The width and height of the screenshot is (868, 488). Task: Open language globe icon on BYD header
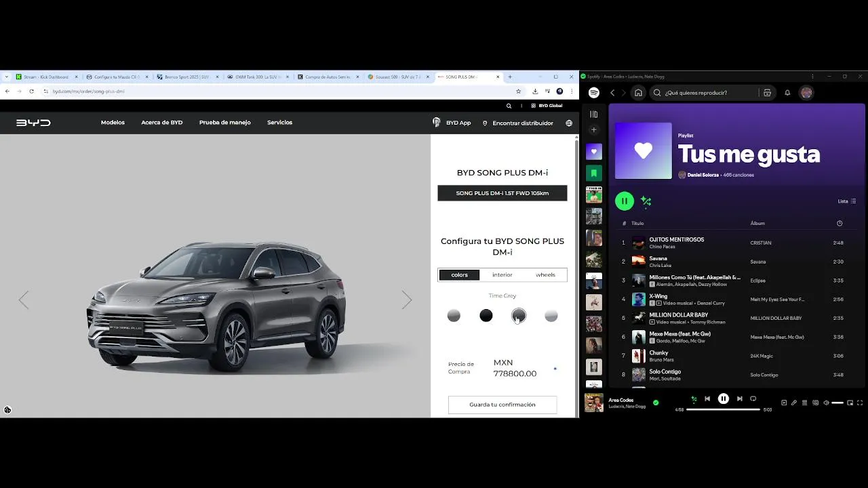tap(569, 123)
